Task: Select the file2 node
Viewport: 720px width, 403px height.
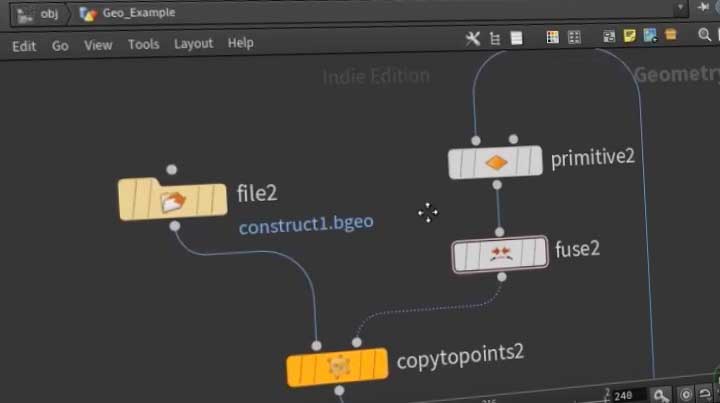Action: click(x=172, y=200)
